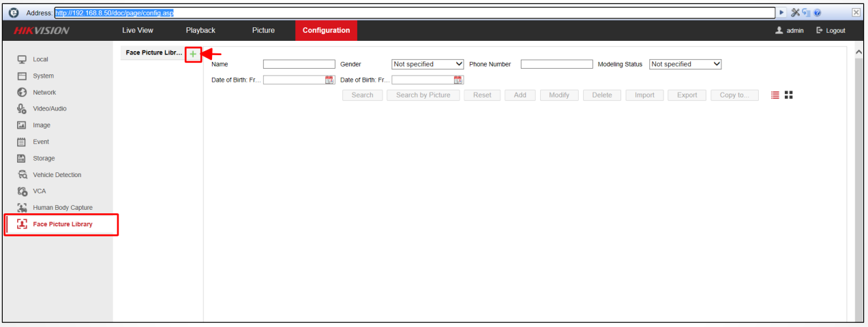This screenshot has height=327, width=868.
Task: Click the green plus add library icon
Action: click(193, 54)
